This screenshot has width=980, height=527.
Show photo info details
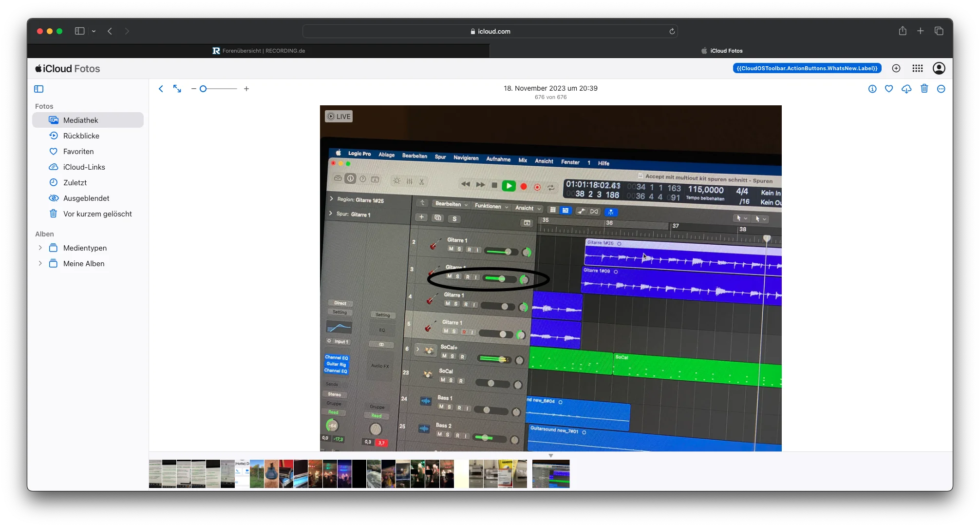pyautogui.click(x=872, y=89)
